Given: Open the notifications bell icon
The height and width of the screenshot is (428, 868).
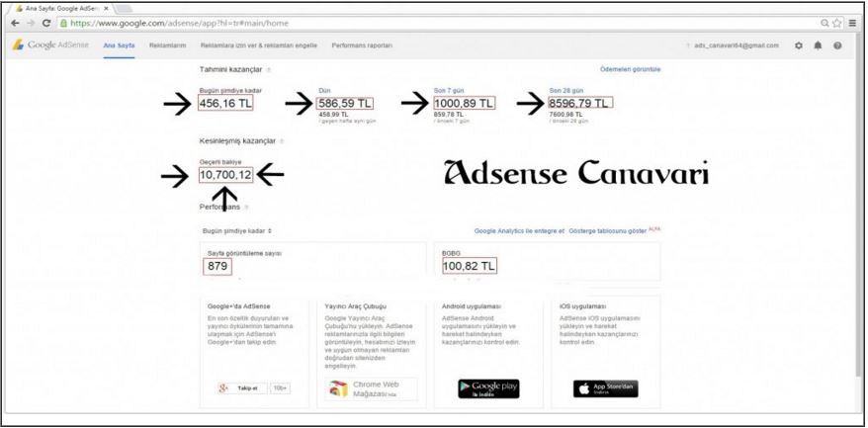Looking at the screenshot, I should coord(818,45).
